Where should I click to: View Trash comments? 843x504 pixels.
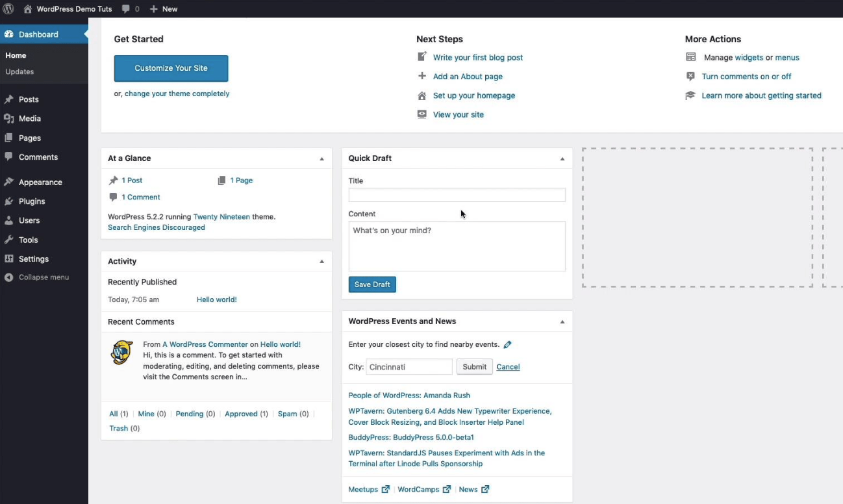[x=118, y=429]
